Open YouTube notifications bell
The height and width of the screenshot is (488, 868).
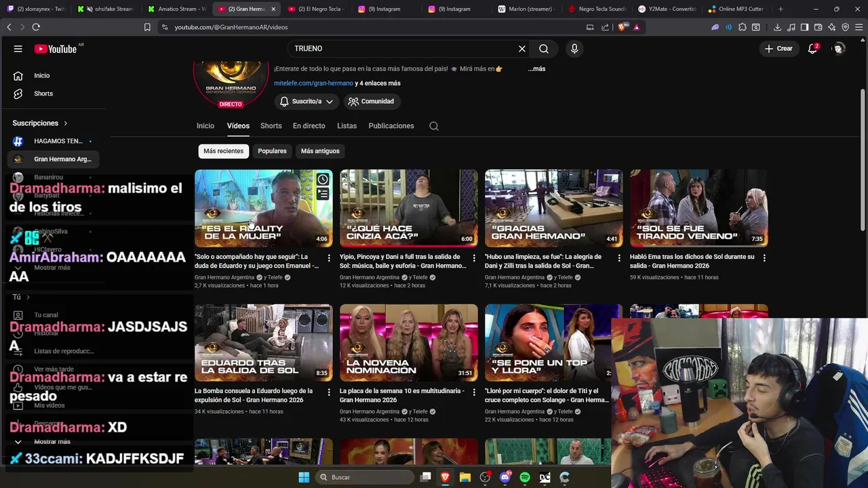(x=812, y=49)
